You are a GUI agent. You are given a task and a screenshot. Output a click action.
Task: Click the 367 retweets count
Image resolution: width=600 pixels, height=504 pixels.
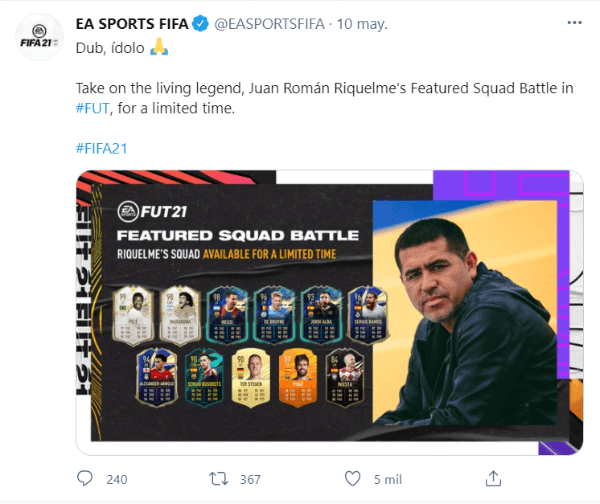coord(250,479)
